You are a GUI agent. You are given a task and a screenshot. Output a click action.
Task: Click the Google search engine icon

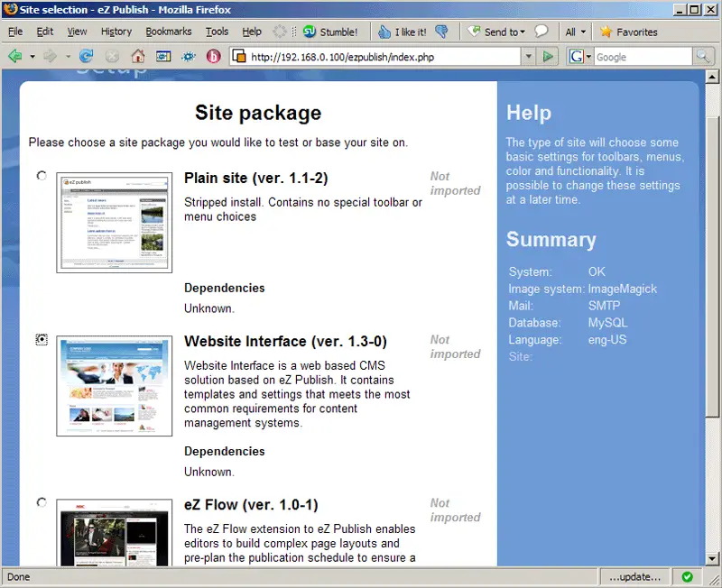pos(576,57)
